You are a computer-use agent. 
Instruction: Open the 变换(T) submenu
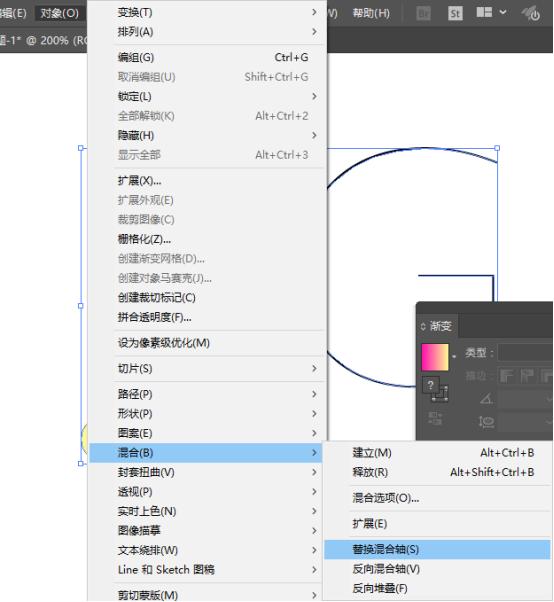[x=208, y=12]
